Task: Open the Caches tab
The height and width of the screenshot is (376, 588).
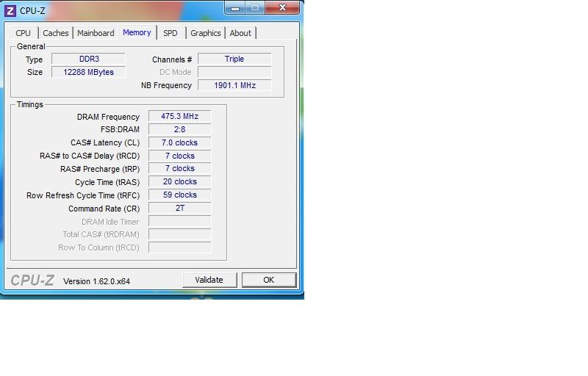Action: pyautogui.click(x=56, y=33)
